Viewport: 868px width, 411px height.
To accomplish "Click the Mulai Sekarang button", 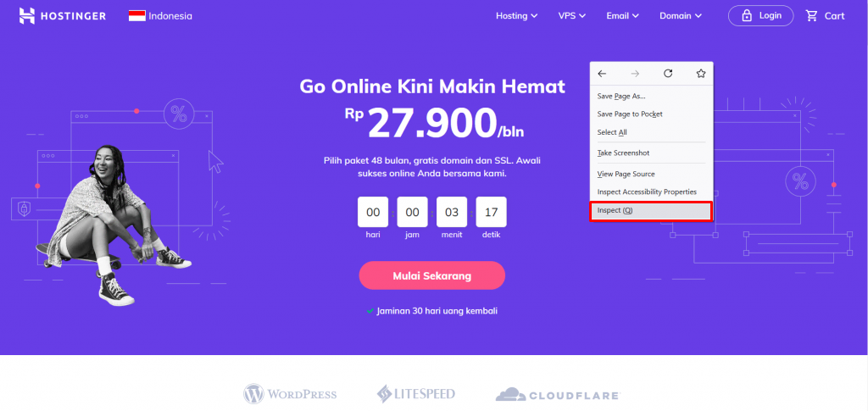I will tap(431, 275).
